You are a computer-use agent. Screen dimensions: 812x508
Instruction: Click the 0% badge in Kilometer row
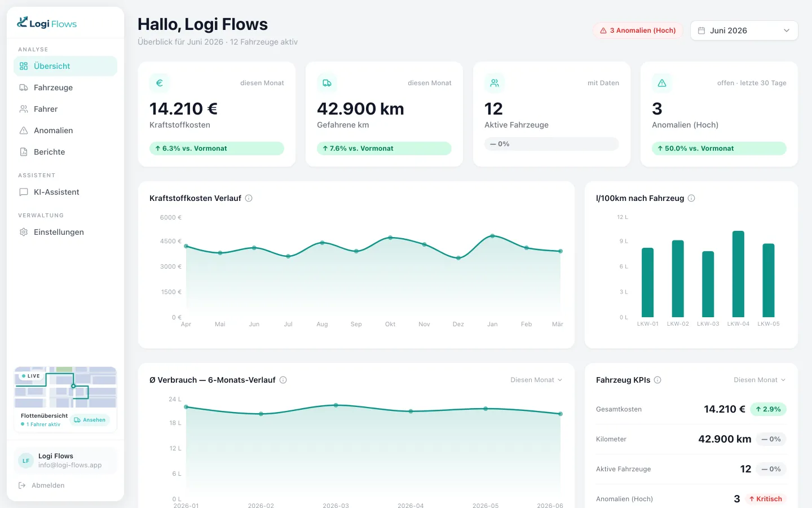click(771, 439)
